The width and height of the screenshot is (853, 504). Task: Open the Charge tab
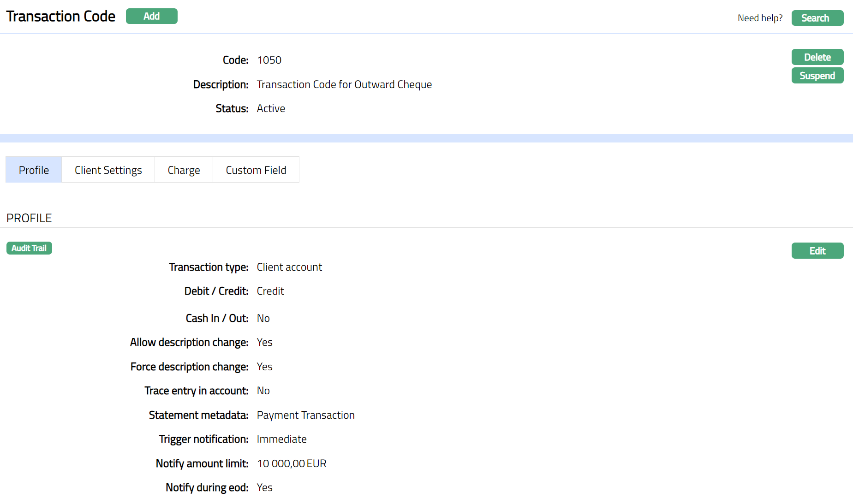point(184,170)
